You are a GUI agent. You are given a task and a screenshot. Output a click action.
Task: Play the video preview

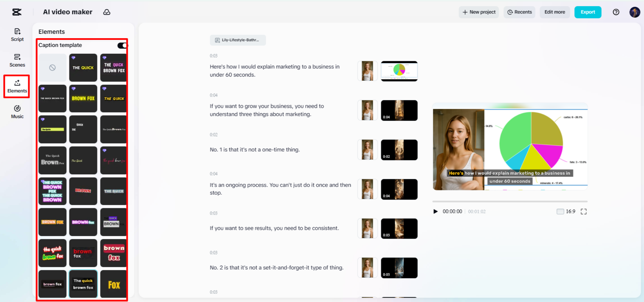[435, 211]
